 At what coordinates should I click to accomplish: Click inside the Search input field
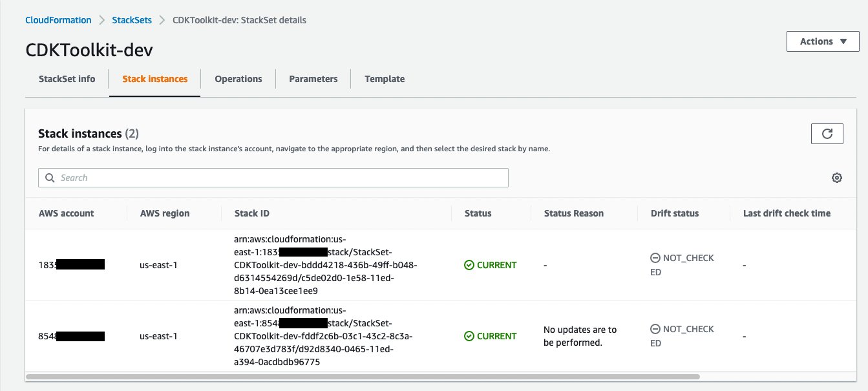pos(271,178)
